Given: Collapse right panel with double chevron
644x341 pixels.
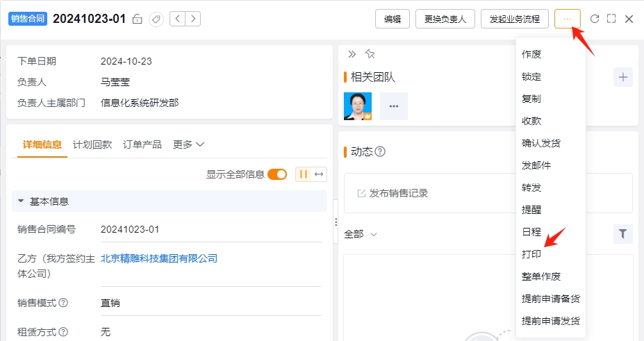Looking at the screenshot, I should (x=352, y=53).
